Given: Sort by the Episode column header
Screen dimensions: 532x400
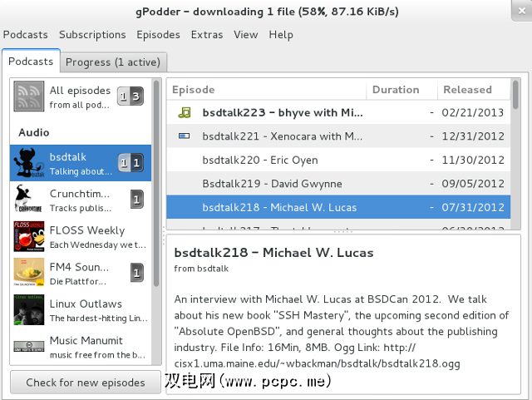Looking at the screenshot, I should tap(266, 90).
